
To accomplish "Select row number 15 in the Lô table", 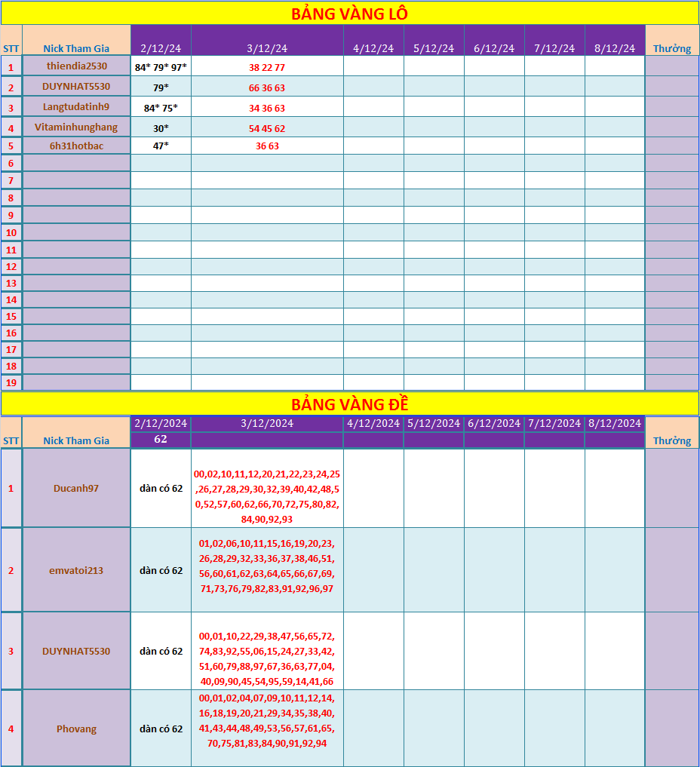I will point(11,316).
